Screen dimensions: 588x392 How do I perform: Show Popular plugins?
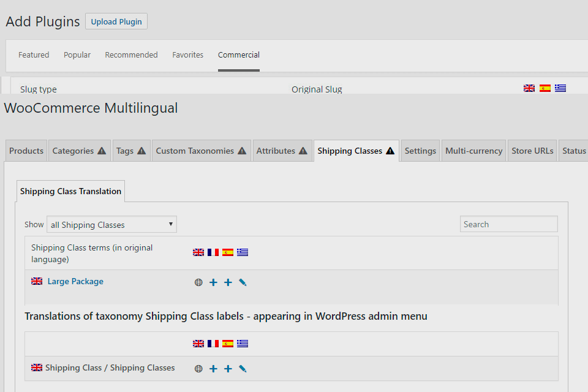[x=77, y=55]
